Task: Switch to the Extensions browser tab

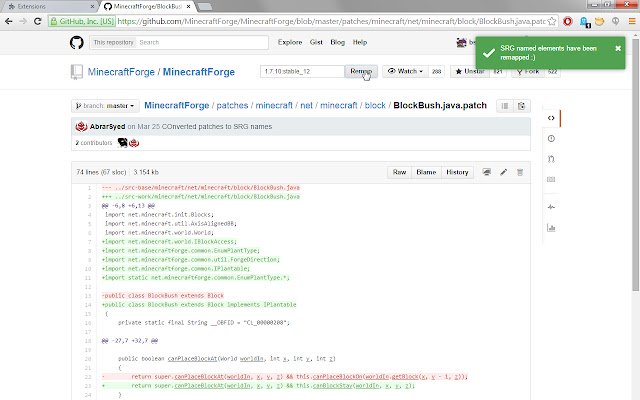Action: coord(49,7)
